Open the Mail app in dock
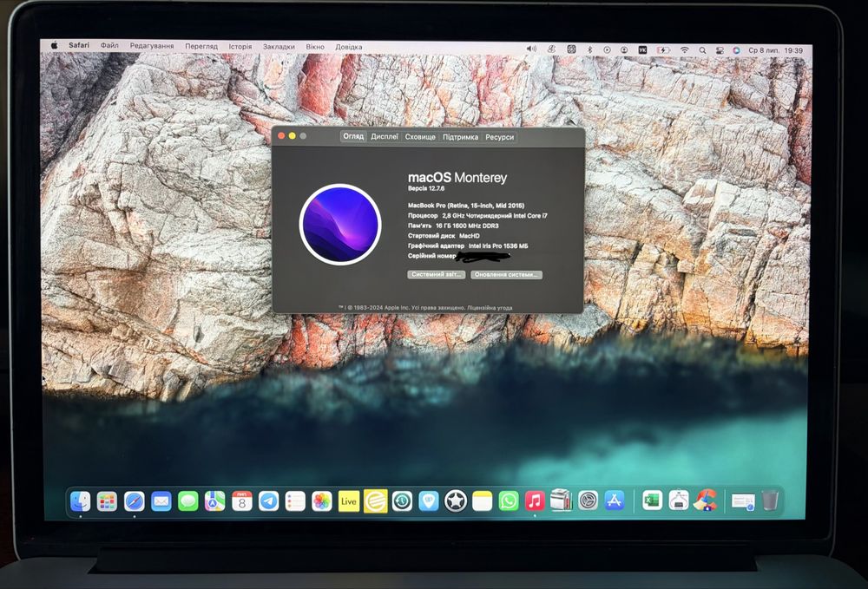Image resolution: width=868 pixels, height=589 pixels. coord(161,501)
